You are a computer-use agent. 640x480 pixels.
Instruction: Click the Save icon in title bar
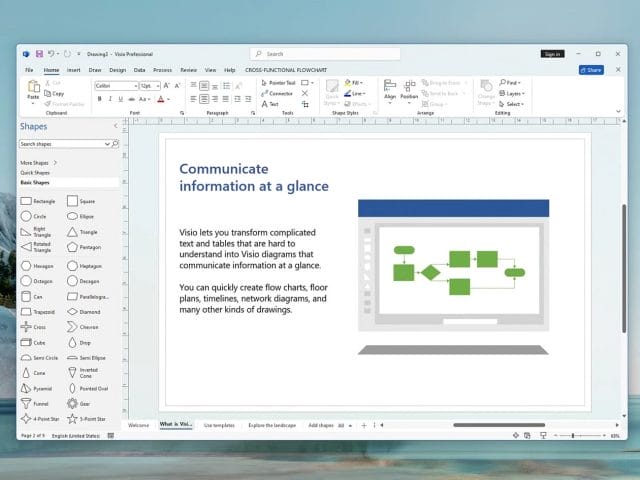(x=39, y=53)
